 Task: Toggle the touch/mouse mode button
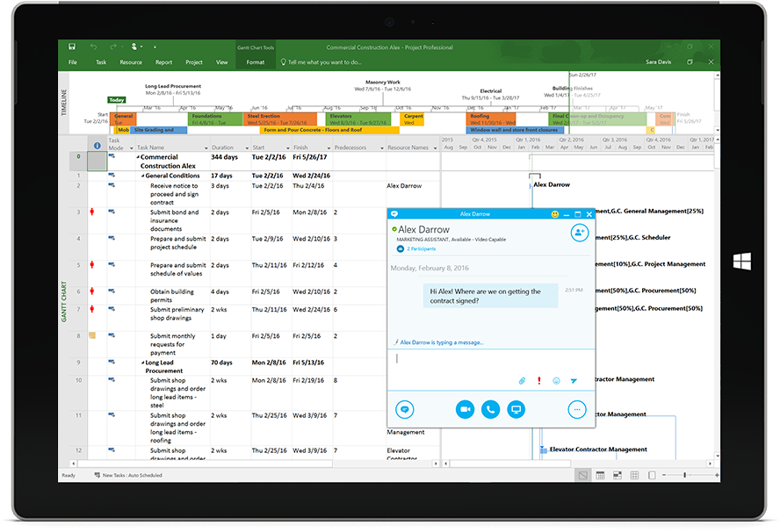[134, 47]
